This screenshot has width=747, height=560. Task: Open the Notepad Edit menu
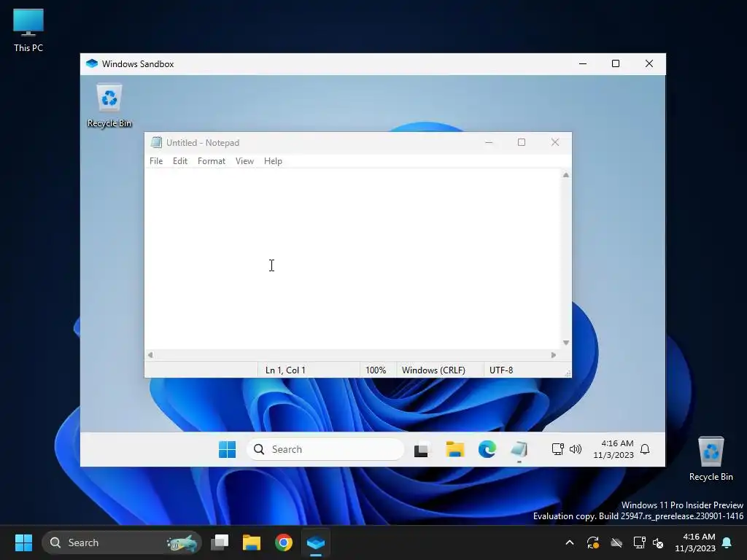[180, 161]
